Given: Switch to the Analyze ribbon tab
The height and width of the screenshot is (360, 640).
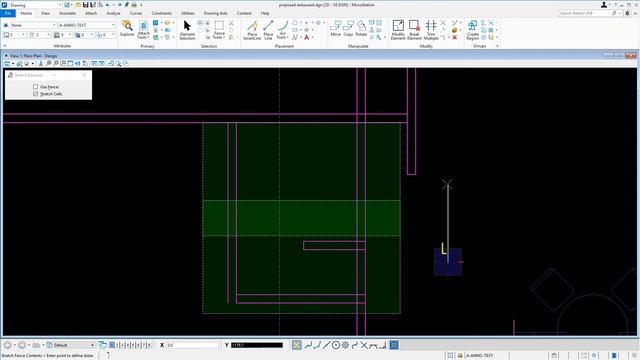Looking at the screenshot, I should coord(113,13).
